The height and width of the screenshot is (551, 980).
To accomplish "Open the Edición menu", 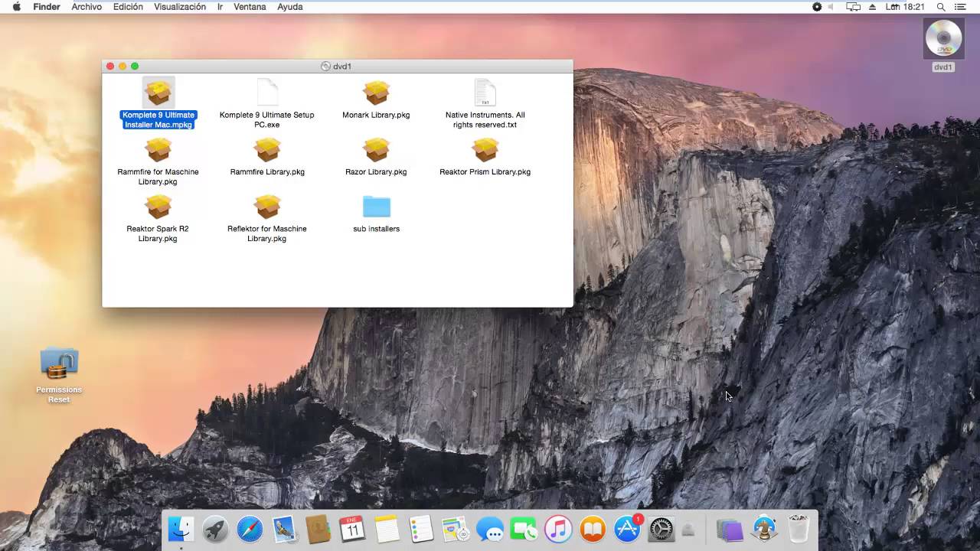I will [x=128, y=7].
